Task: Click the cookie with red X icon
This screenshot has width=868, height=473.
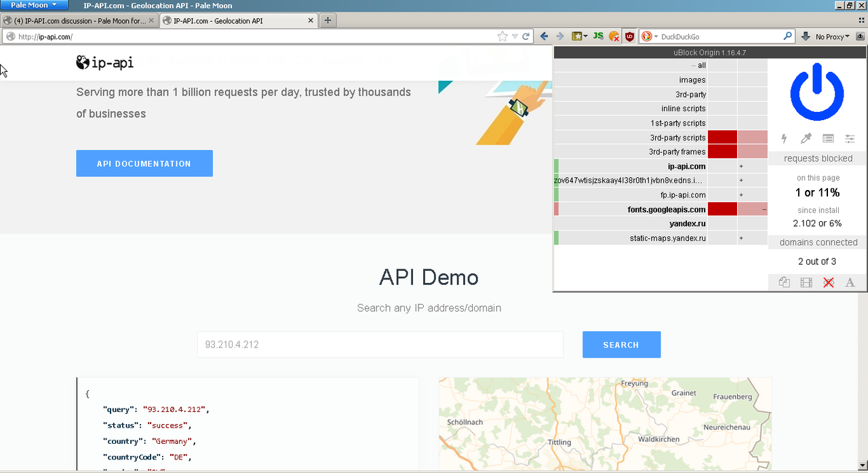Action: pos(614,37)
